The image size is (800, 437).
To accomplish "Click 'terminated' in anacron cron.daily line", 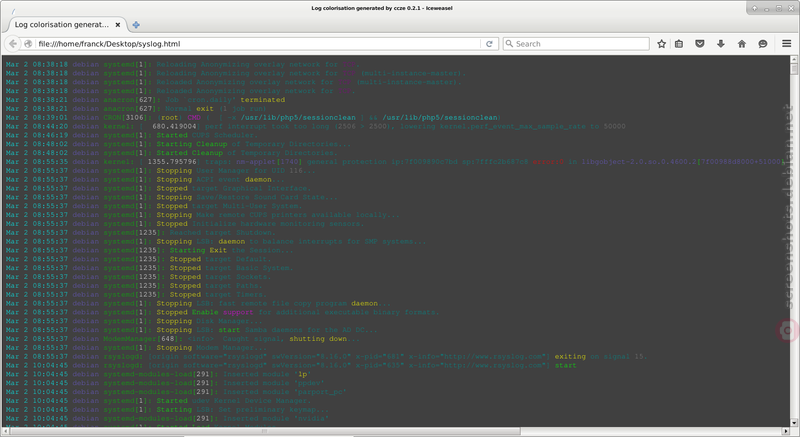I will [x=263, y=100].
